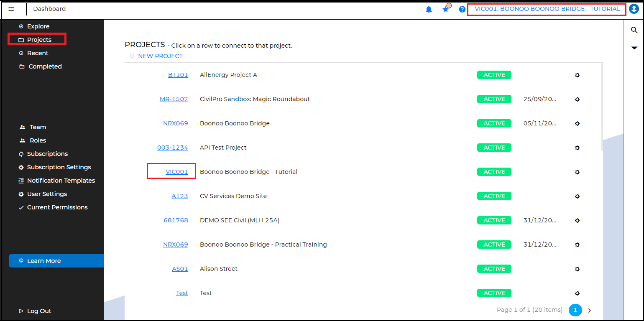Viewport: 644px width, 321px height.
Task: Click Log Out in the sidebar
Action: point(39,311)
